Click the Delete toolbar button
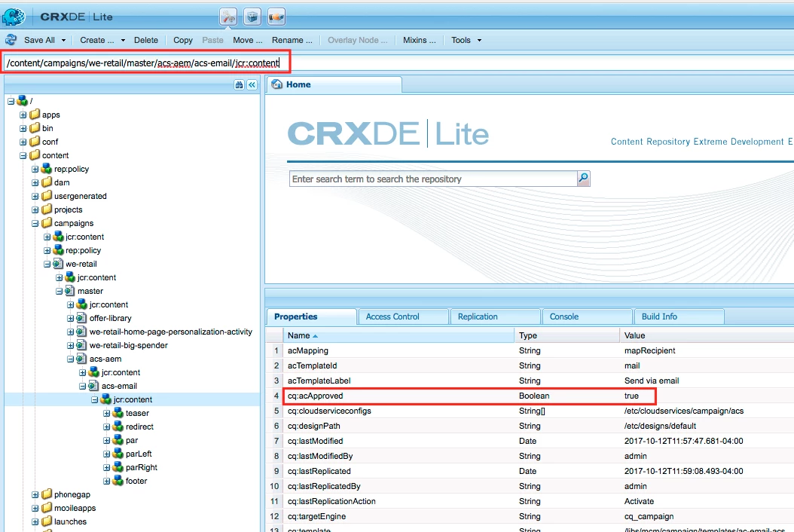The image size is (794, 532). (146, 40)
